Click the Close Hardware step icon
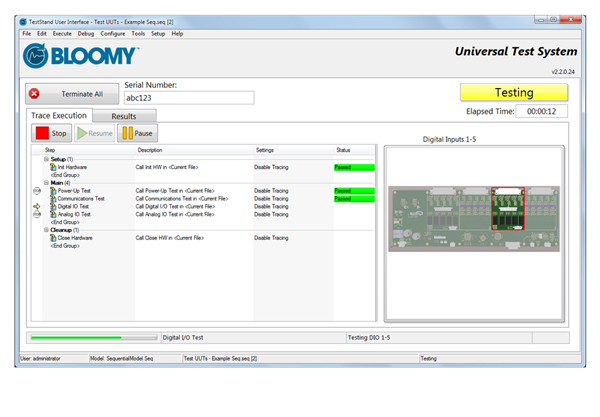The width and height of the screenshot is (600, 417). click(x=53, y=238)
